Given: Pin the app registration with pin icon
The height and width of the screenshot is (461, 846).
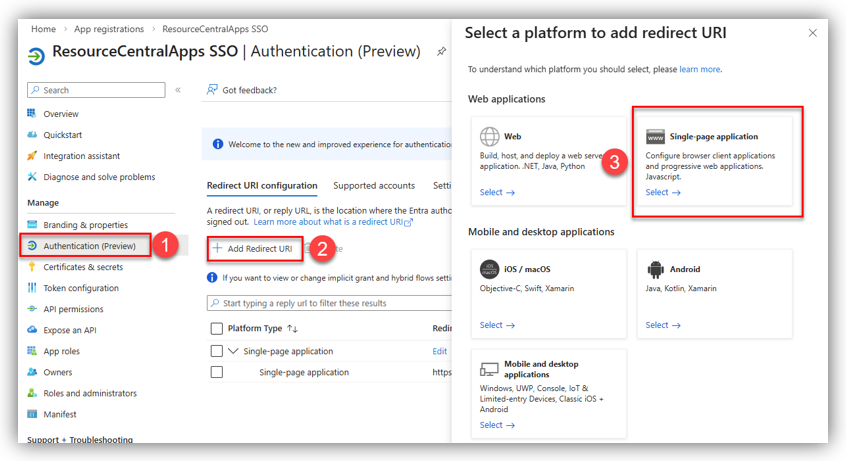Looking at the screenshot, I should 442,51.
